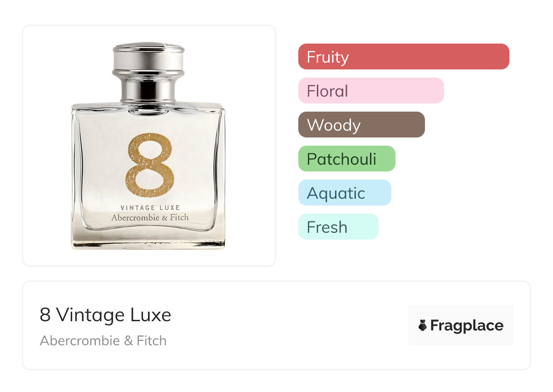
Task: Click the Fragplace logo icon
Action: coord(423,325)
